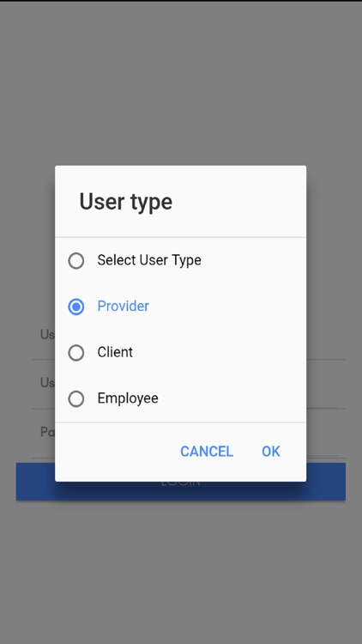Click the dimmed blue Login button behind dialog
The width and height of the screenshot is (362, 644).
point(181,491)
